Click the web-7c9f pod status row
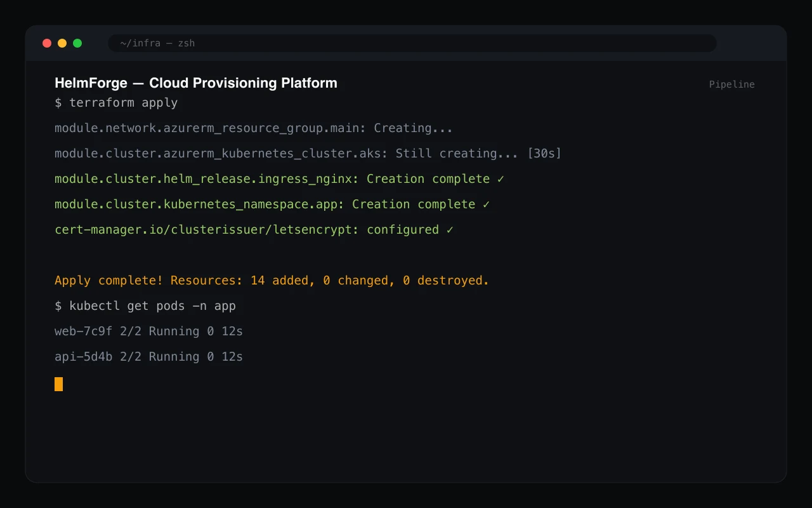 click(149, 331)
